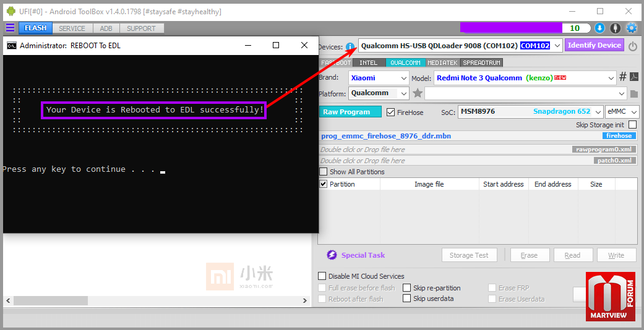The width and height of the screenshot is (644, 330).
Task: Click the counter value 10
Action: pyautogui.click(x=575, y=28)
